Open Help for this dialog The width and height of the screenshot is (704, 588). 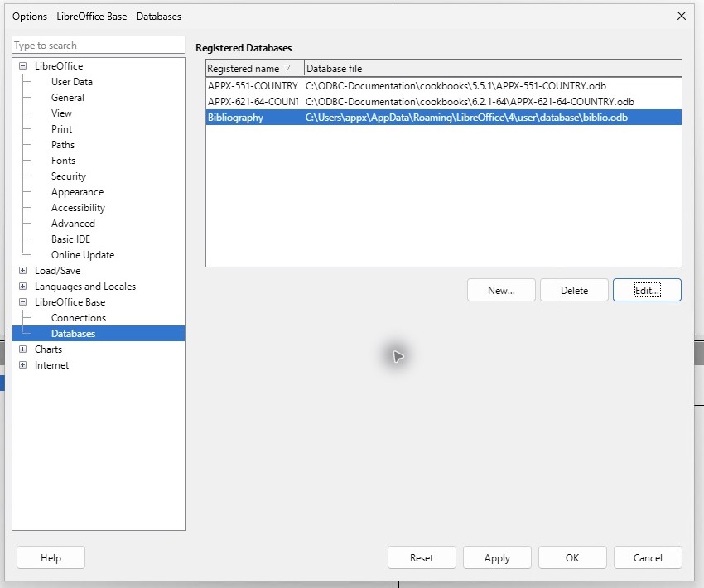51,557
